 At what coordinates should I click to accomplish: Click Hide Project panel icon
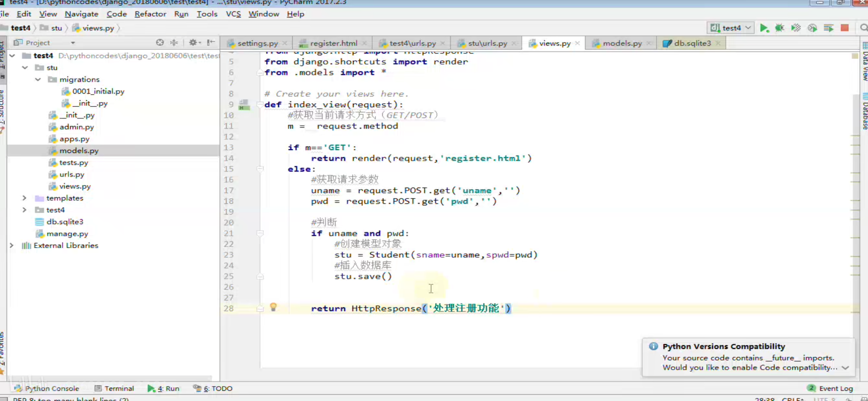pyautogui.click(x=211, y=42)
